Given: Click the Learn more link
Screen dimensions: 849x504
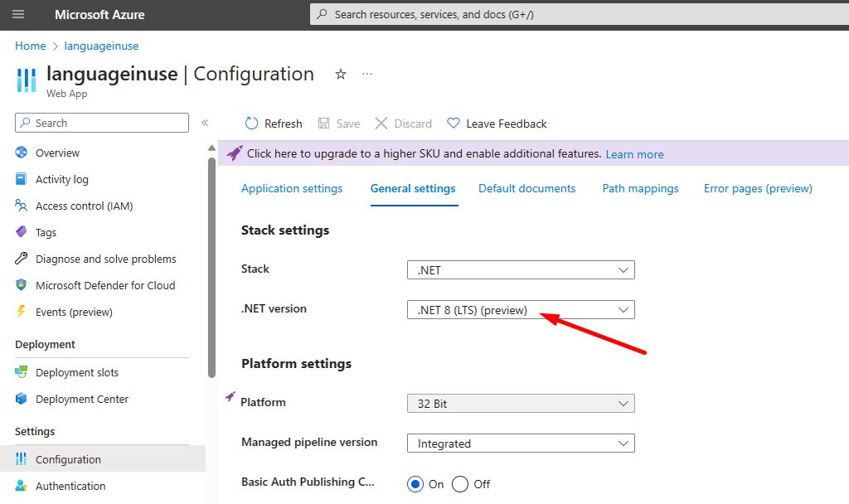Looking at the screenshot, I should click(x=634, y=154).
